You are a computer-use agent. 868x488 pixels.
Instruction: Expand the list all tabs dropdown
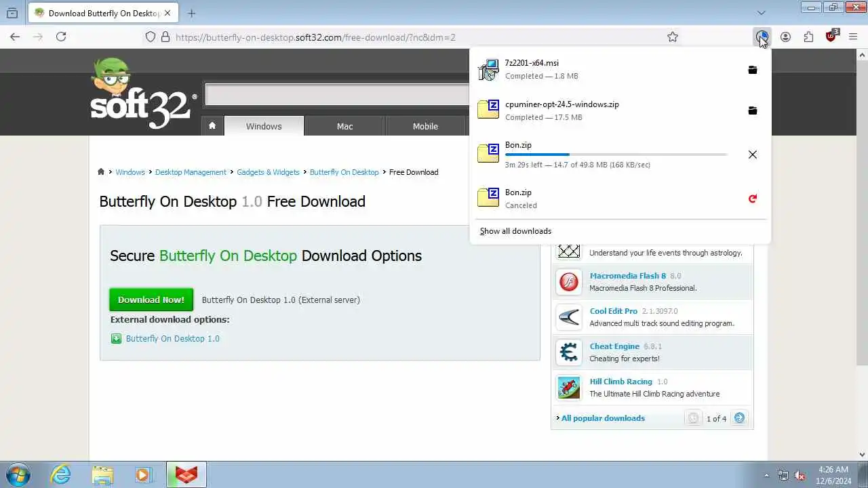pos(762,13)
